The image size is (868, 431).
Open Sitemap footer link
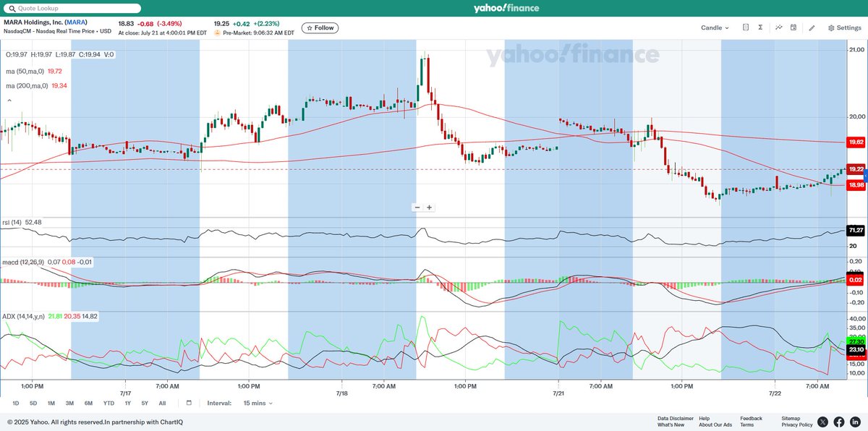click(791, 418)
